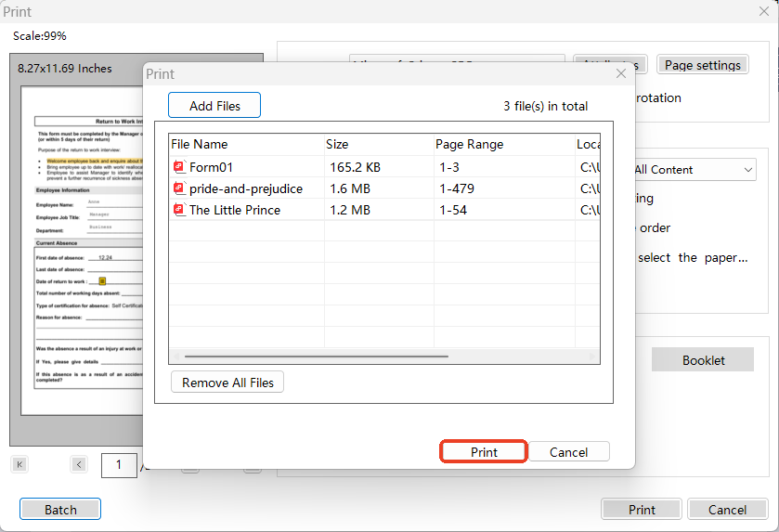The width and height of the screenshot is (779, 532).
Task: Sort list by File Name header
Action: 247,144
